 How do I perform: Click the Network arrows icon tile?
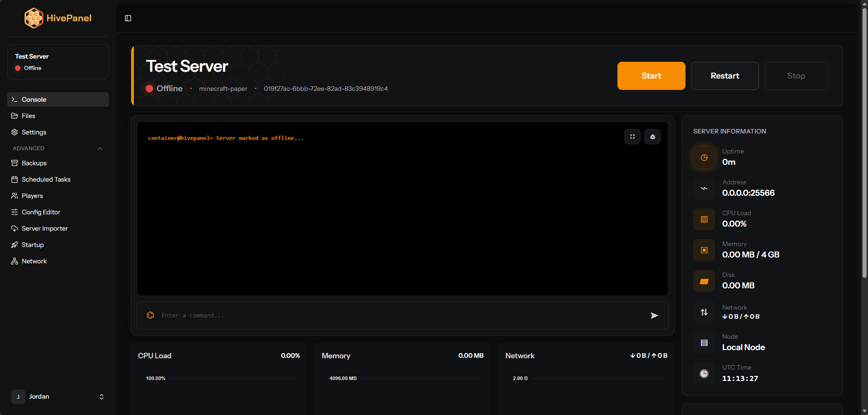coord(704,312)
